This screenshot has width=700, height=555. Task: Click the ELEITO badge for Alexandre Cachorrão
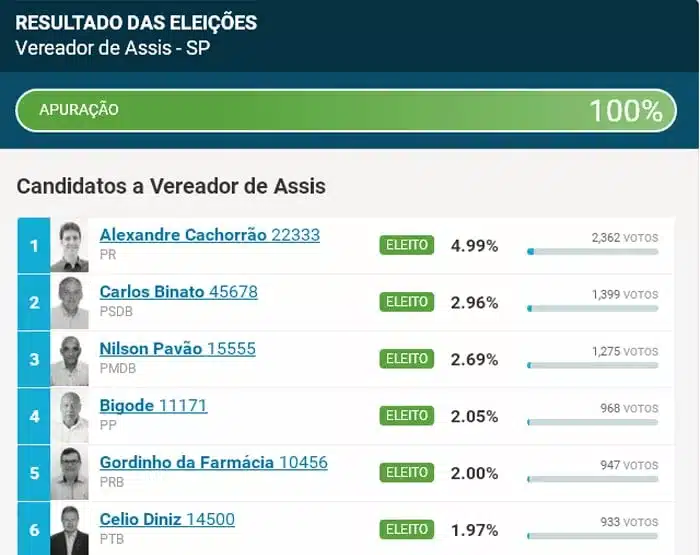[407, 245]
